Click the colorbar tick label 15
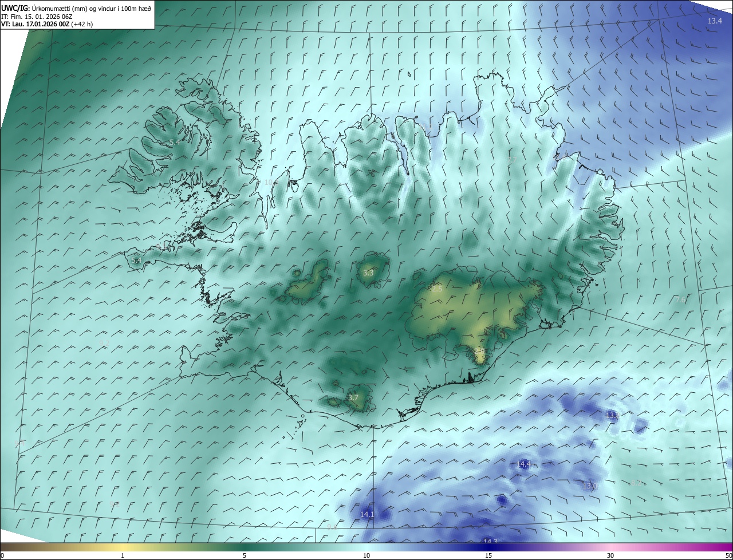 [488, 555]
